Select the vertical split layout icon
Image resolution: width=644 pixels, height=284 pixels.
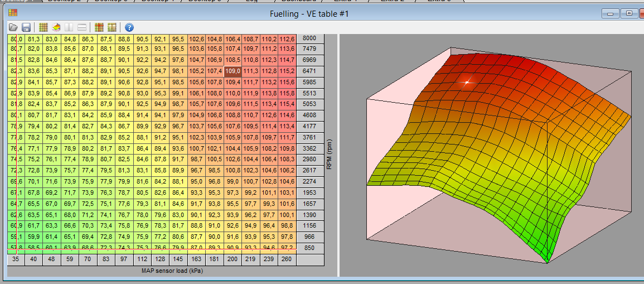click(69, 27)
